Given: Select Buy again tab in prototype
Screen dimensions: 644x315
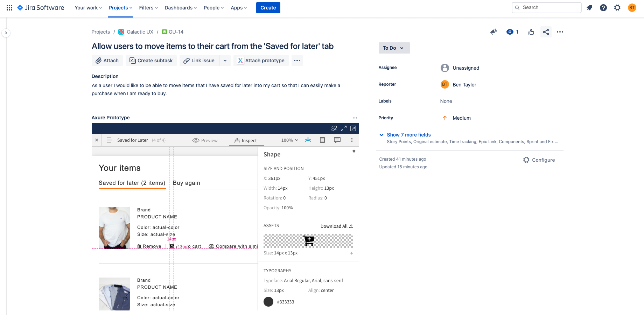Looking at the screenshot, I should 187,183.
